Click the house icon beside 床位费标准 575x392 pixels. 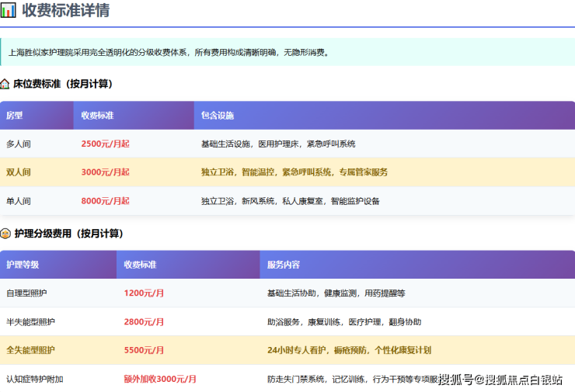pos(5,83)
